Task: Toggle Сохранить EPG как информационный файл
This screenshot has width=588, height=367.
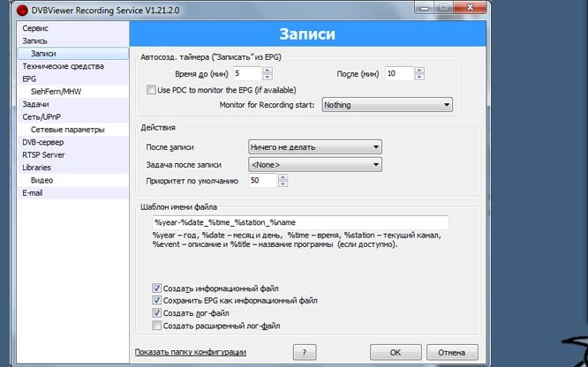Action: pos(156,300)
